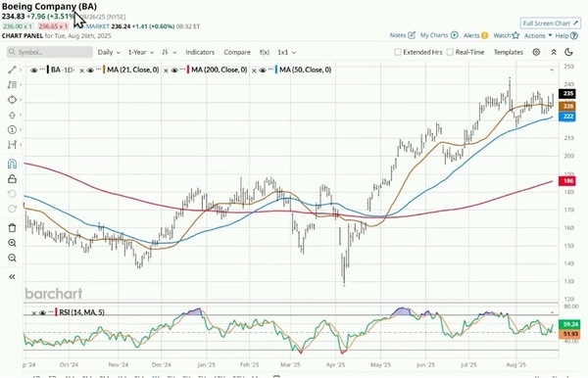Viewport: 588px width, 378px height.
Task: Hide the MA 200 line eye icon
Action: 174,71
